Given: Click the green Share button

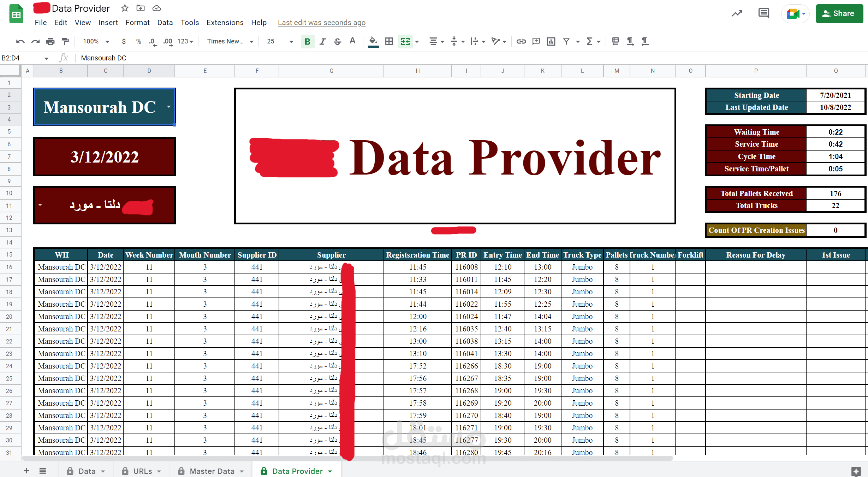Looking at the screenshot, I should coord(839,14).
